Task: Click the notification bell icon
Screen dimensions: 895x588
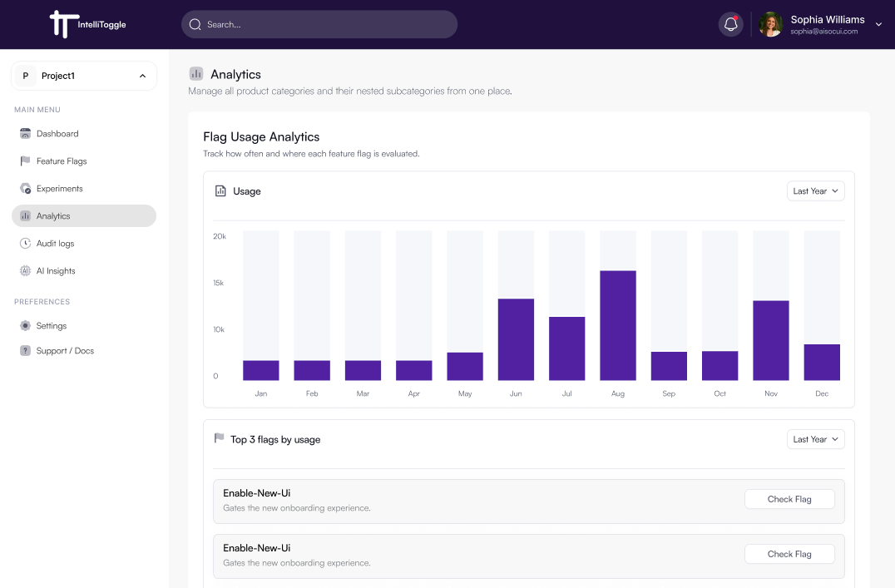Action: tap(730, 24)
